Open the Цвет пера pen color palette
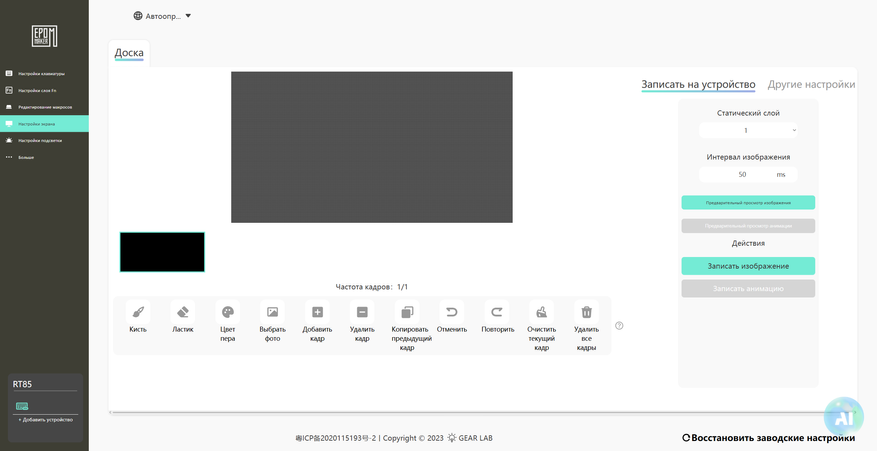The image size is (877, 451). 228,312
